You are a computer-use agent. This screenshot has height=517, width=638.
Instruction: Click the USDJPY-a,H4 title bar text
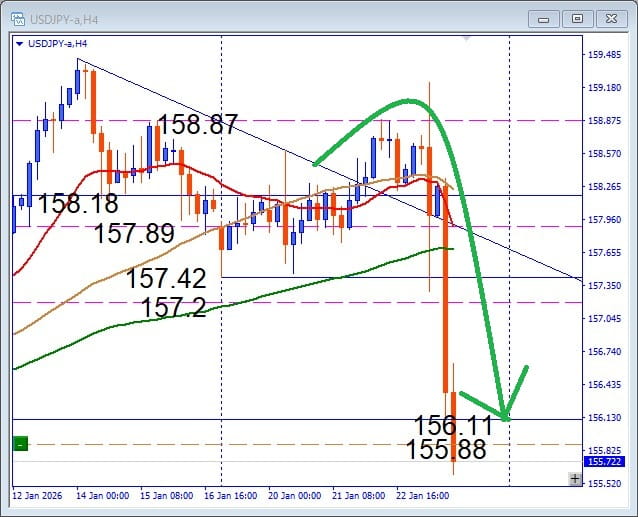tap(64, 20)
